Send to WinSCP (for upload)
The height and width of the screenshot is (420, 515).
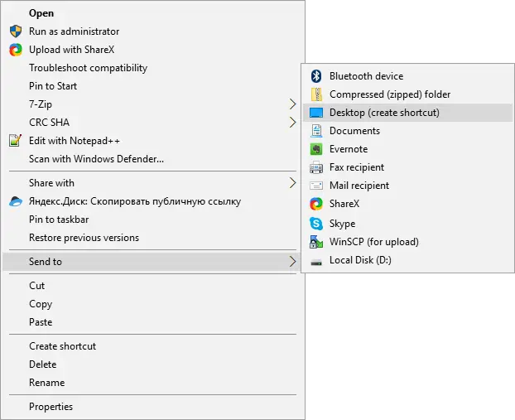[x=407, y=242]
